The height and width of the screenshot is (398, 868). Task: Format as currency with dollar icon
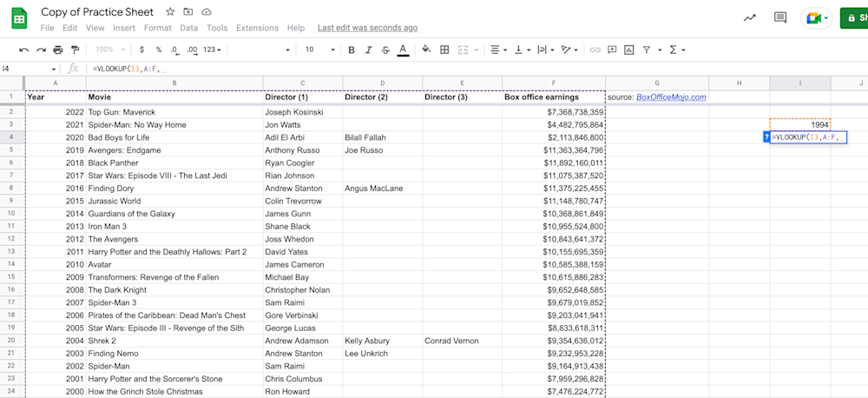[x=141, y=50]
